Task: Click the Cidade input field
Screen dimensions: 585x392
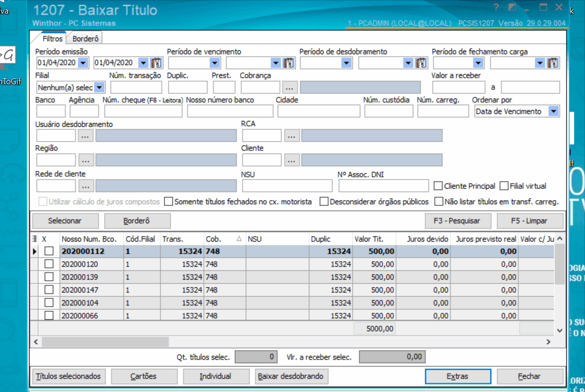Action: [319, 111]
